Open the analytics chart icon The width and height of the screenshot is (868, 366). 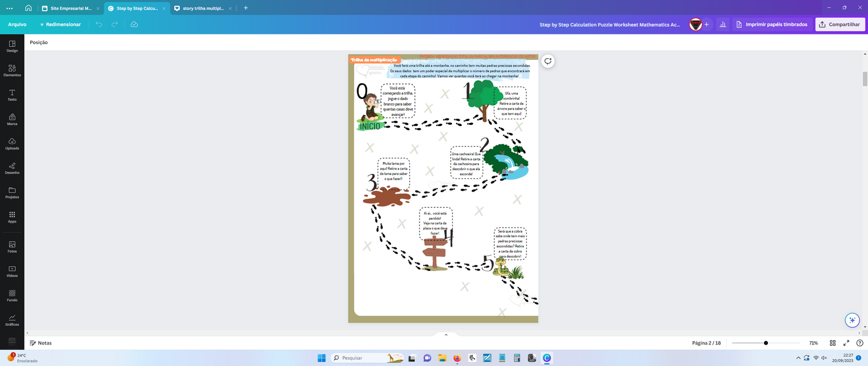(x=722, y=24)
